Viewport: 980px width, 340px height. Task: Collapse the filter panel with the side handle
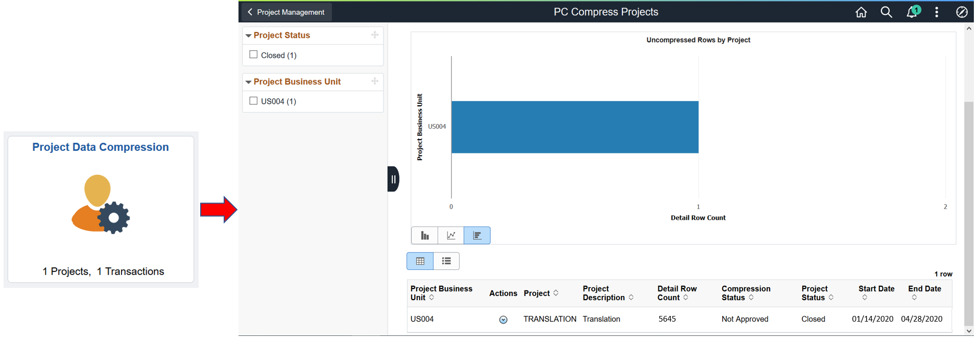[x=393, y=179]
